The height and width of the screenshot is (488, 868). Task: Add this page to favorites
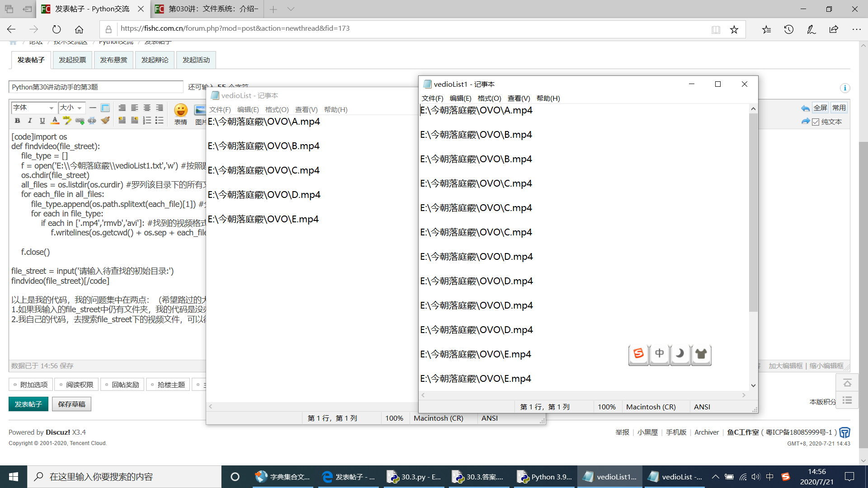(x=734, y=29)
